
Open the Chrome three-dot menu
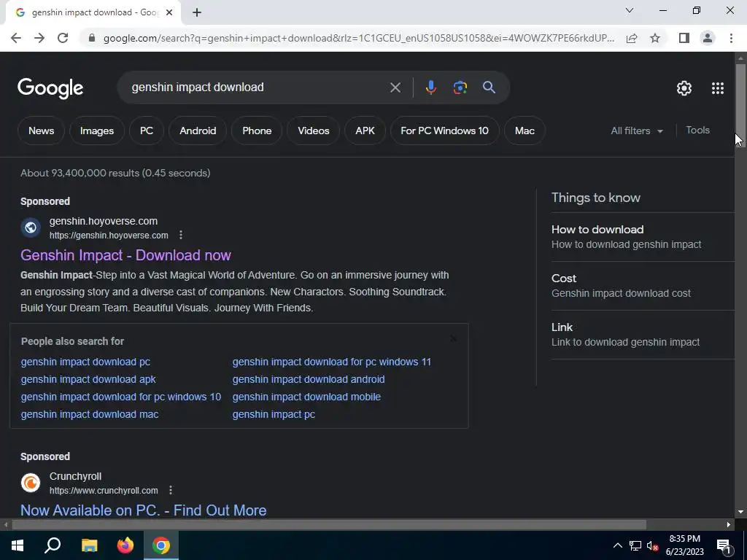tap(731, 38)
